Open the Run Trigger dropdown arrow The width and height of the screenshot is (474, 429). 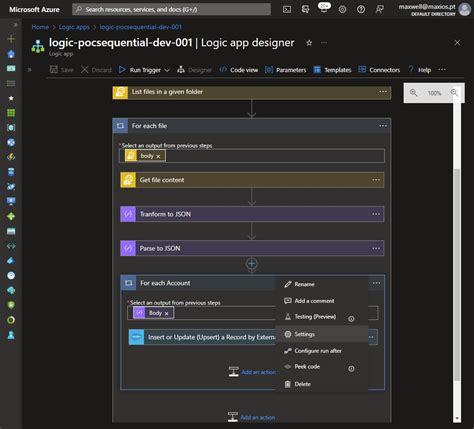167,70
